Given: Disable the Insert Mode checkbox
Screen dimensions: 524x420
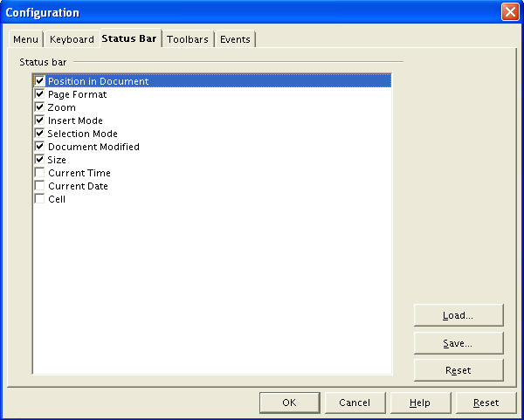Looking at the screenshot, I should pyautogui.click(x=40, y=120).
